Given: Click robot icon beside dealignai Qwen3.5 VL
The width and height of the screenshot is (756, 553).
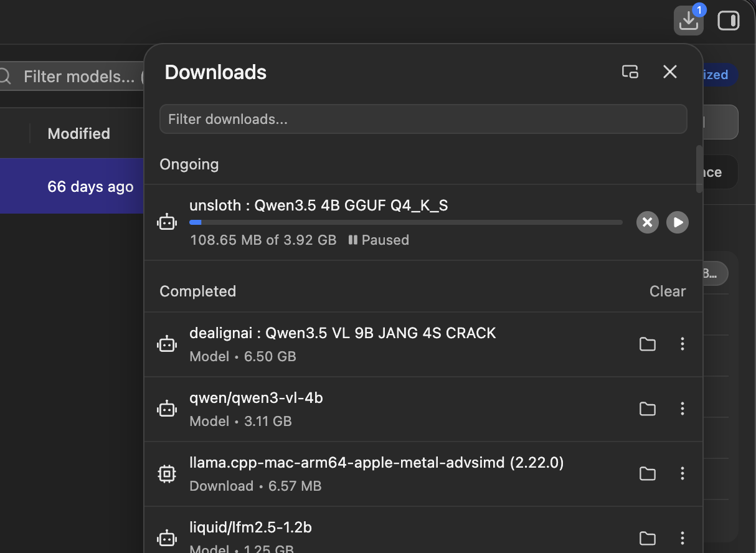Looking at the screenshot, I should (x=167, y=344).
